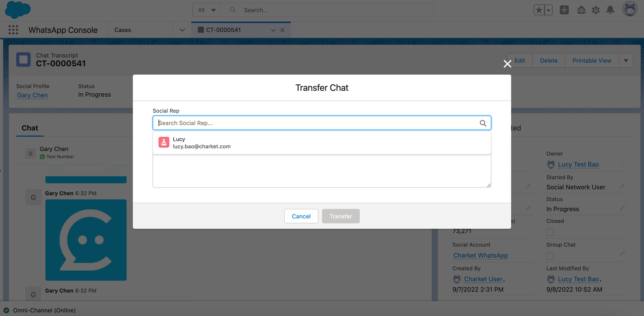The width and height of the screenshot is (644, 316).
Task: Select Lucy from the Social Rep results
Action: click(322, 143)
